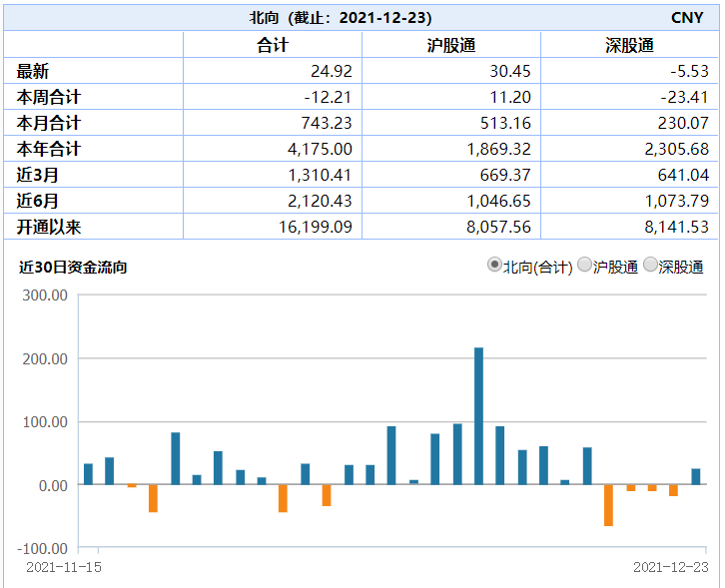Click the 0.00 y-axis label
The width and height of the screenshot is (725, 588).
coord(53,485)
